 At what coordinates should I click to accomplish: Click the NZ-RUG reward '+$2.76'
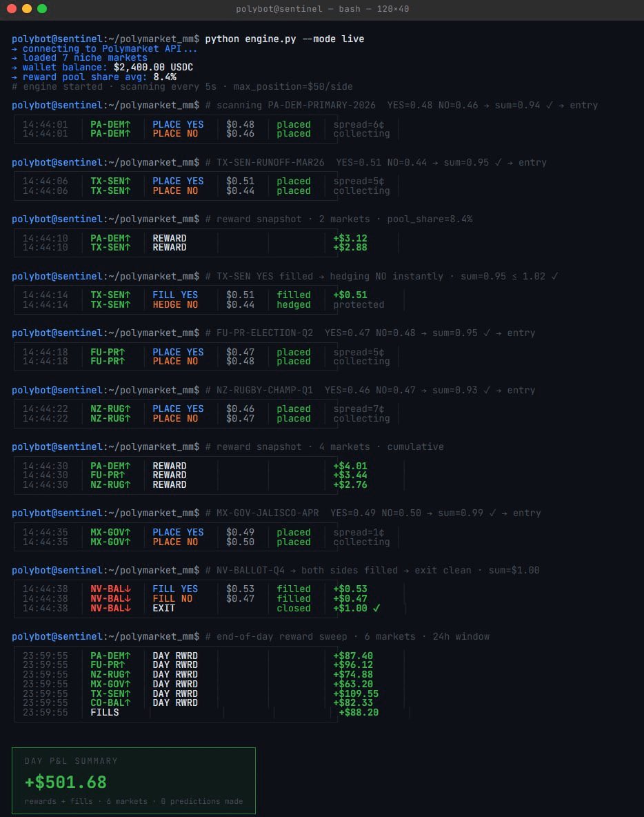click(350, 485)
